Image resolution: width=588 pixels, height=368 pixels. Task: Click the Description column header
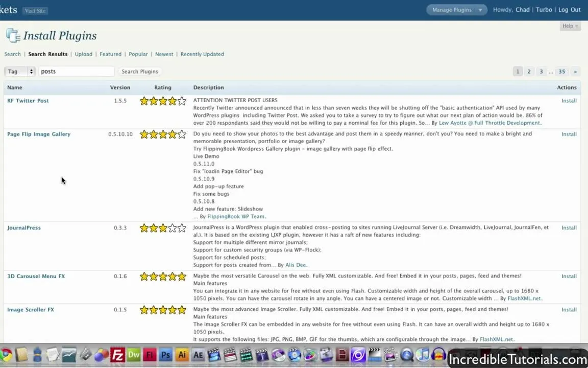pos(208,87)
